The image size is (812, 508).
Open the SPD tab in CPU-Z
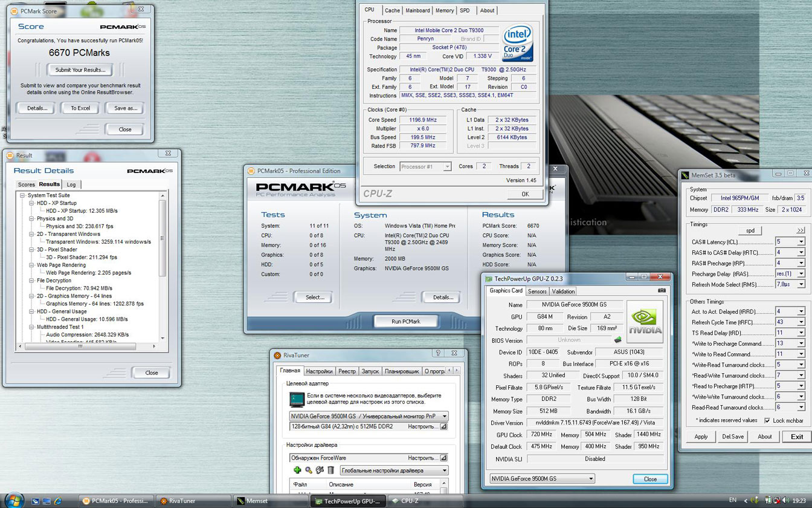pos(465,10)
